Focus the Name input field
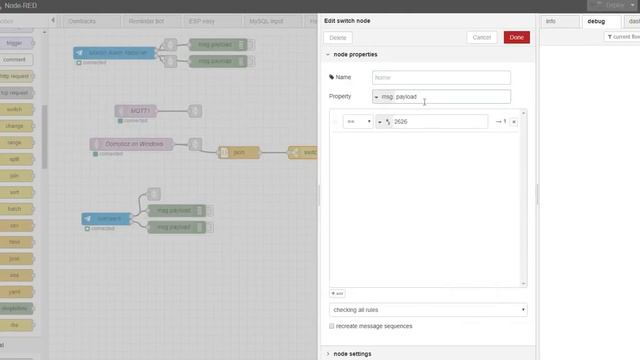This screenshot has height=360, width=640. pyautogui.click(x=441, y=77)
